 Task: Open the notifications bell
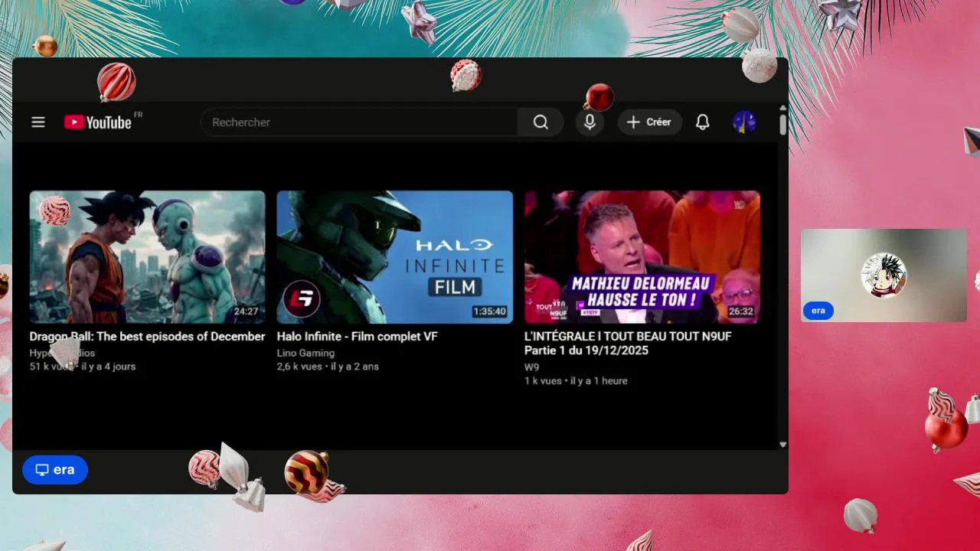click(702, 122)
